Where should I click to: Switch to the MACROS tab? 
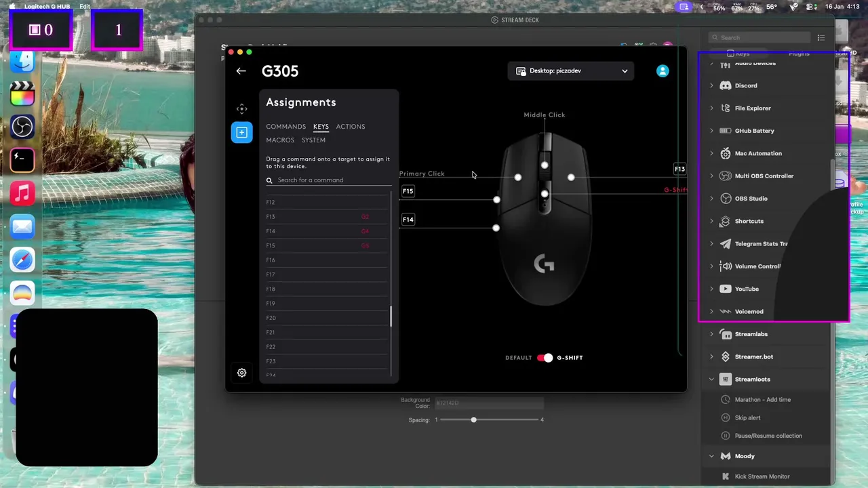tap(280, 140)
